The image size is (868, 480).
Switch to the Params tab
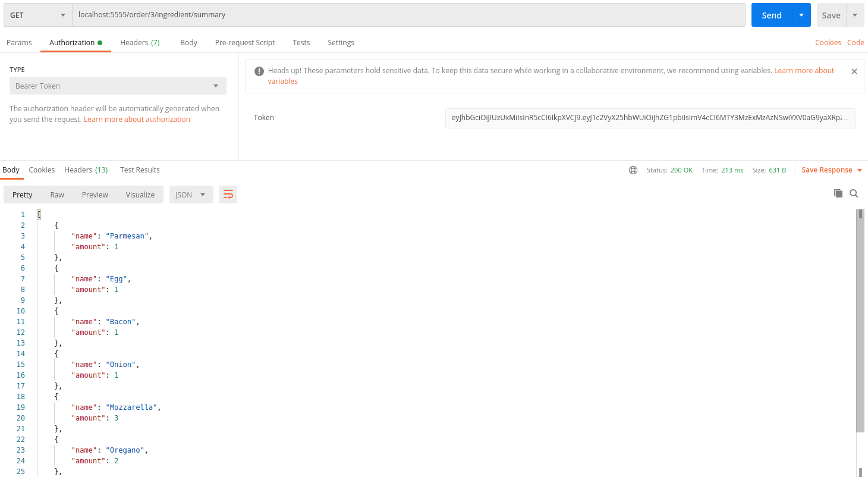[x=19, y=43]
